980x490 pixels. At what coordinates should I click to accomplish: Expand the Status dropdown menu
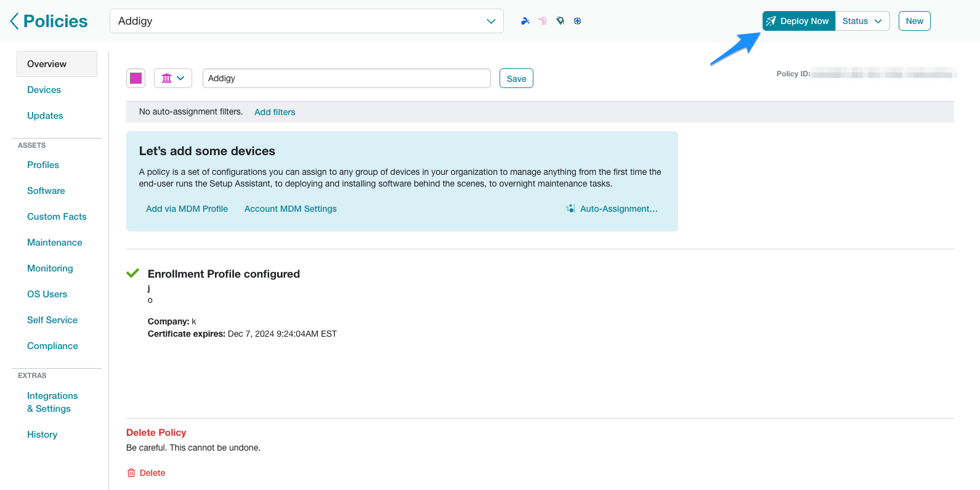[x=862, y=21]
